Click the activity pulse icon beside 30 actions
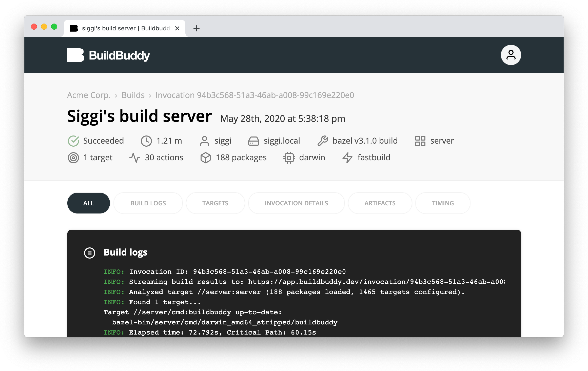The image size is (588, 371). pos(134,158)
